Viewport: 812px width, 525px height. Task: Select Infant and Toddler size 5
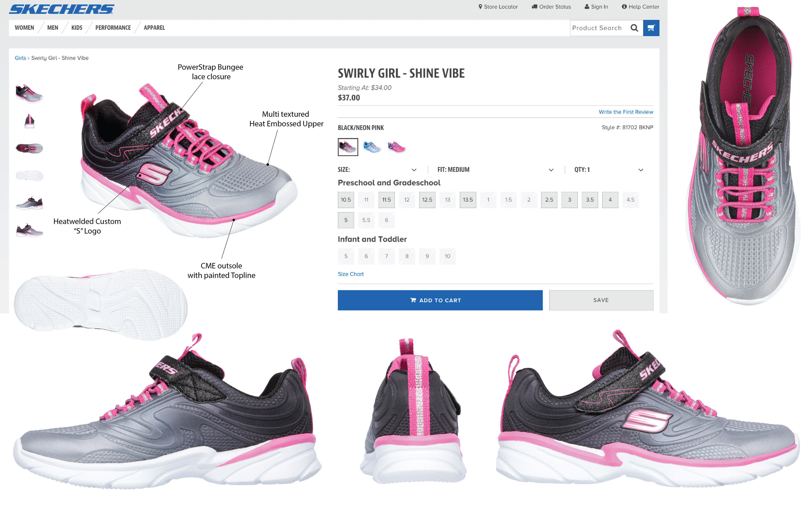pyautogui.click(x=346, y=256)
